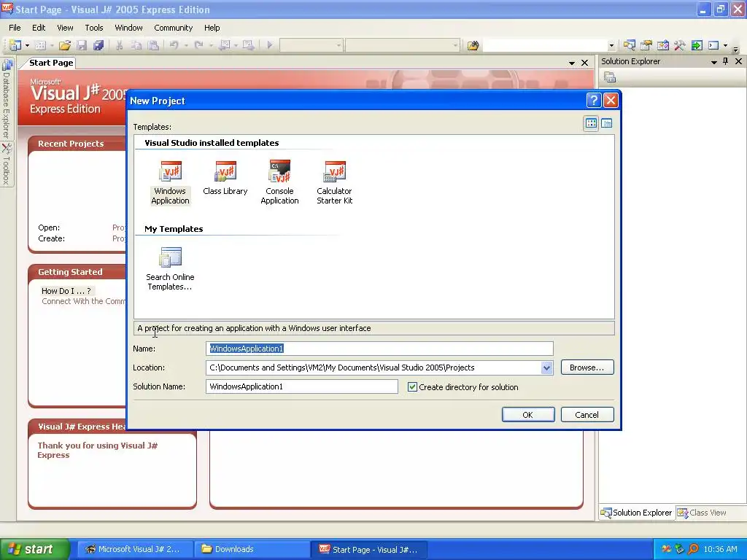Open the Window menu
The image size is (747, 560).
pyautogui.click(x=128, y=28)
